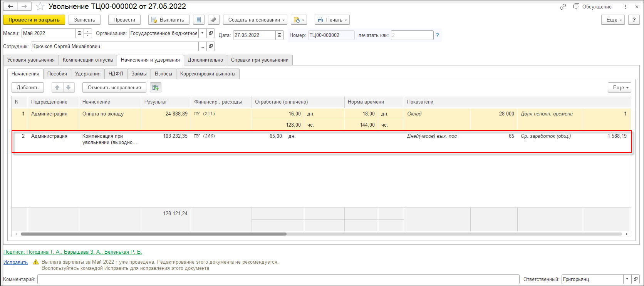
Task: Click the Провести button
Action: point(124,20)
